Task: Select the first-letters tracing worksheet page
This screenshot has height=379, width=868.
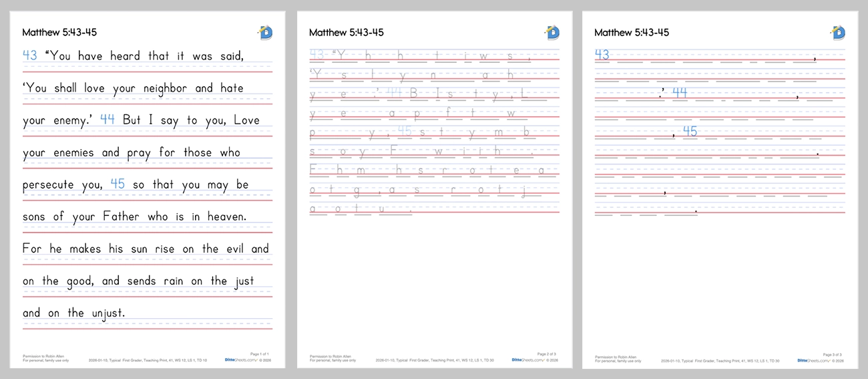Action: [435, 189]
